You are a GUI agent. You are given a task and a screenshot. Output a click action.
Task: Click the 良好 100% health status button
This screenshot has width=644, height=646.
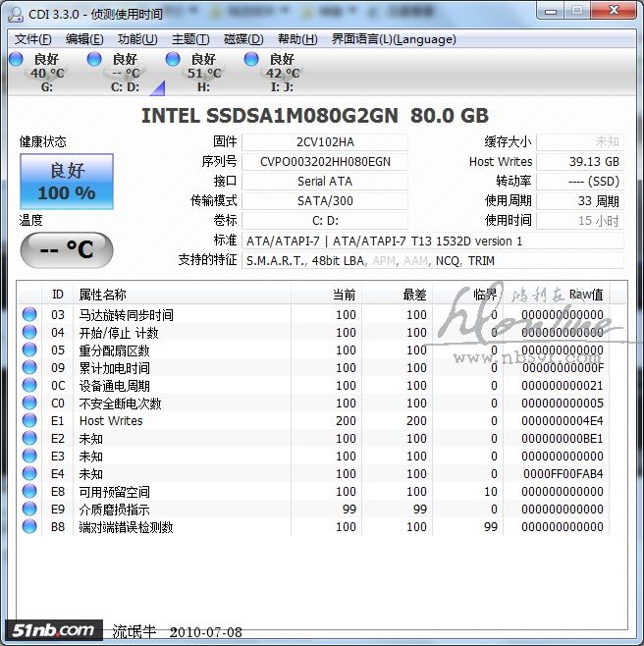point(67,182)
